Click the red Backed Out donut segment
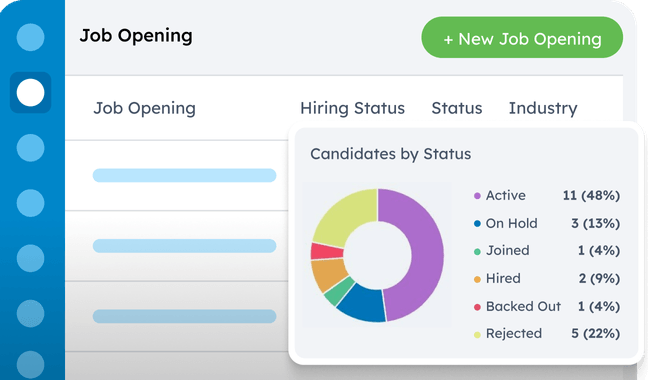This screenshot has width=648, height=380. pos(326,251)
